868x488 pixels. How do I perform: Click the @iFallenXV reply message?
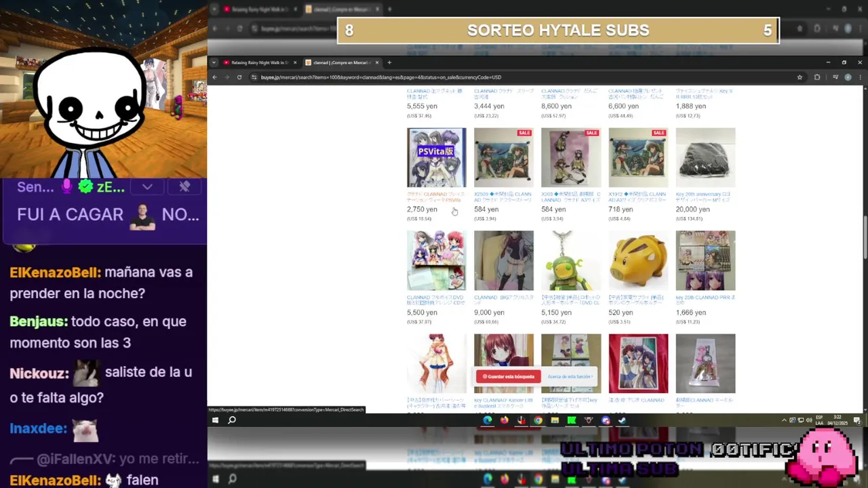coord(105,460)
